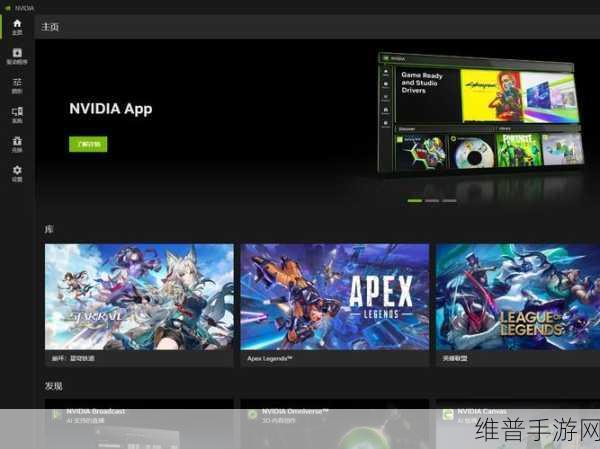Click the NVIDIA Omniverse app icon
The height and width of the screenshot is (449, 600).
[252, 415]
